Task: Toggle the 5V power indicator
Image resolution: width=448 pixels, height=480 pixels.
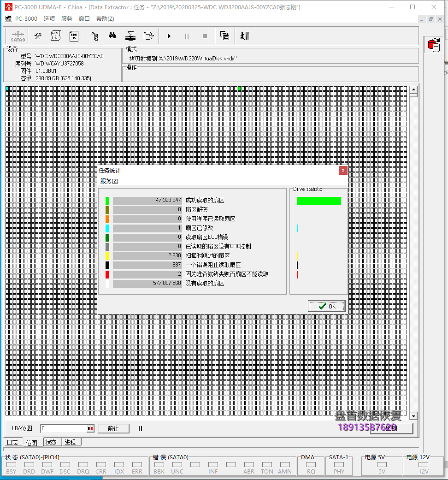Action: (x=382, y=465)
